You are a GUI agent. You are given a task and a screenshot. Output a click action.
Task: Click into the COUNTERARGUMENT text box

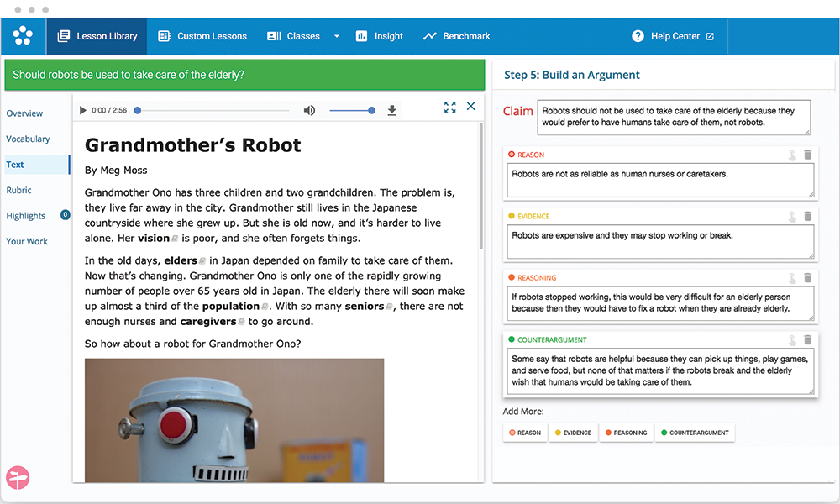(660, 371)
